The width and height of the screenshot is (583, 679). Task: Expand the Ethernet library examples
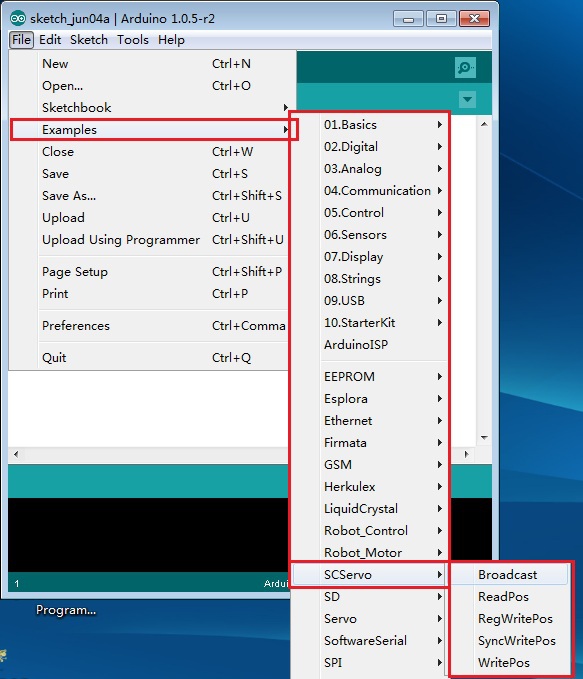click(x=370, y=420)
